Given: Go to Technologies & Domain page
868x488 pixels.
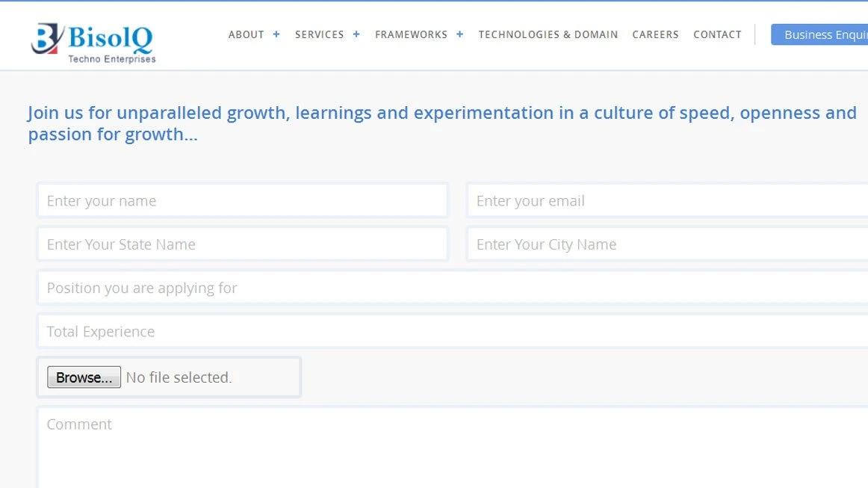Looking at the screenshot, I should coord(548,34).
